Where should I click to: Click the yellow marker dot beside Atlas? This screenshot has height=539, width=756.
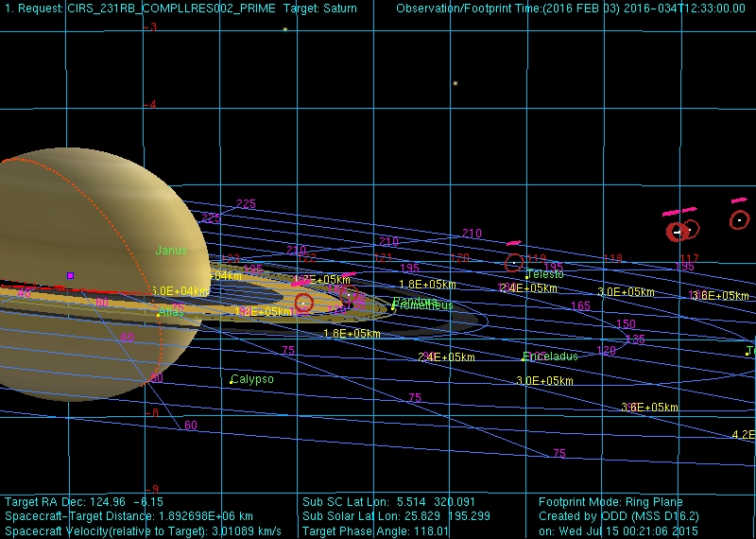[158, 315]
